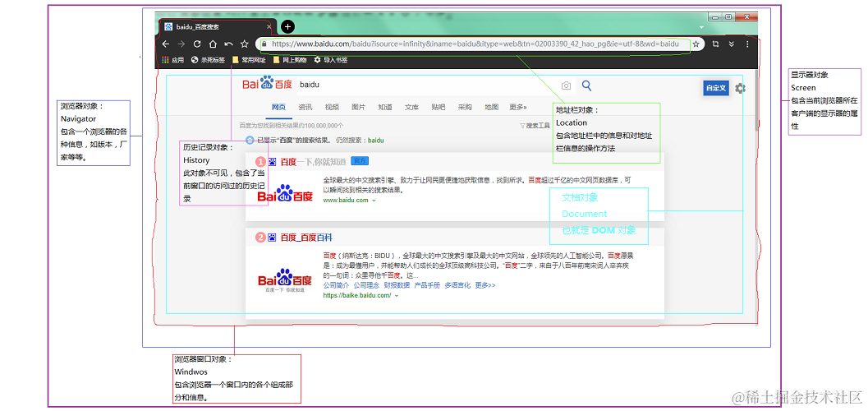868x411 pixels.
Task: Open result 百度一下,你就知道
Action: point(313,162)
